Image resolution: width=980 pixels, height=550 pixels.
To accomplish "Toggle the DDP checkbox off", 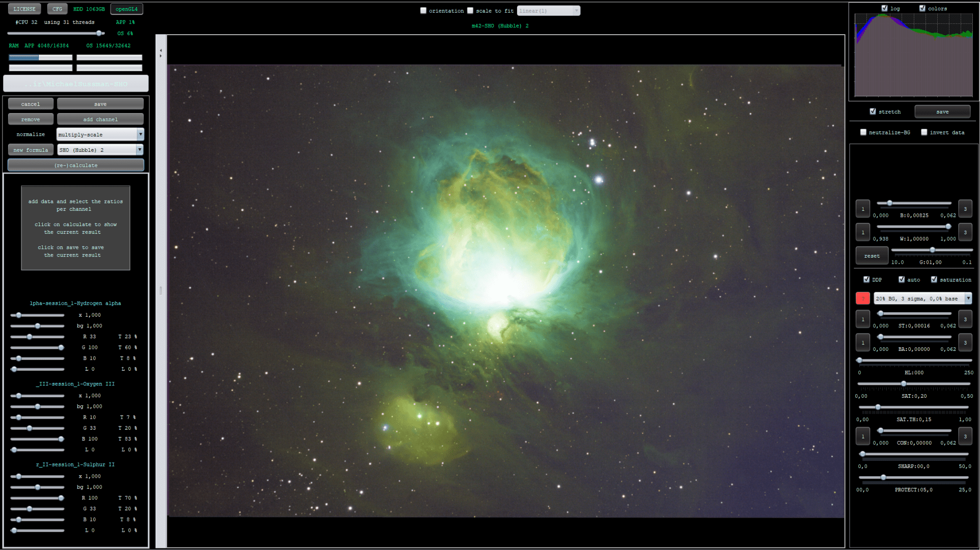I will tap(866, 279).
